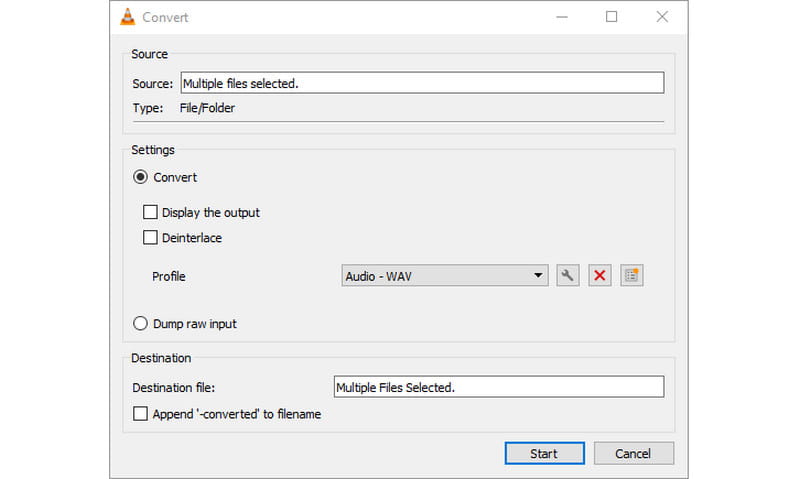Screen dimensions: 800x479
Task: Edit selected profile with wrench icon
Action: coord(567,276)
